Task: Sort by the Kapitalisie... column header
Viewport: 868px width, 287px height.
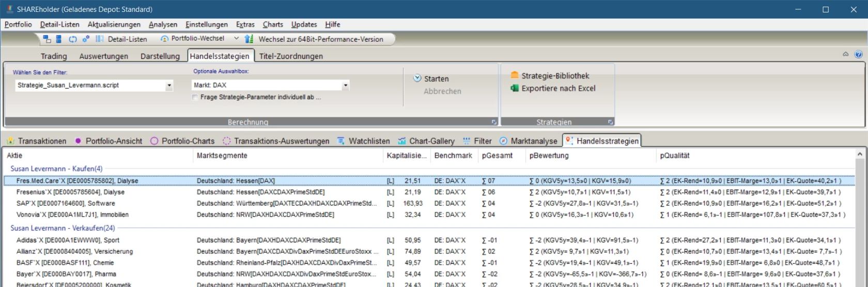Action: coord(407,155)
